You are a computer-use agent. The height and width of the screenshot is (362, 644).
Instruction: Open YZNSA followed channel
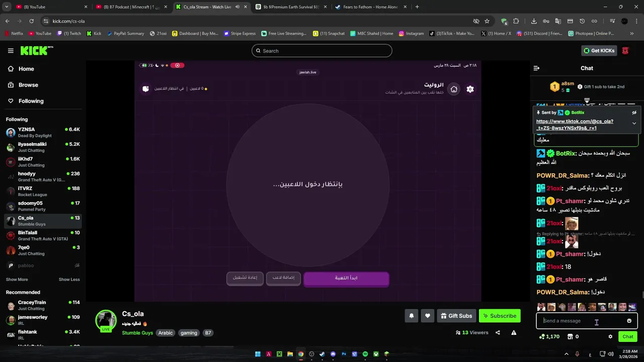point(43,132)
